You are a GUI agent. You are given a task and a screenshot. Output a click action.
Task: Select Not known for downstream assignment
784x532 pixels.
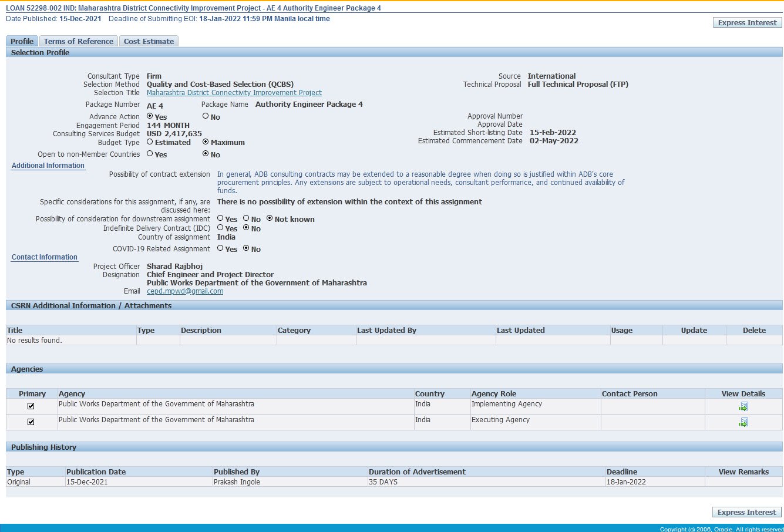pyautogui.click(x=270, y=218)
